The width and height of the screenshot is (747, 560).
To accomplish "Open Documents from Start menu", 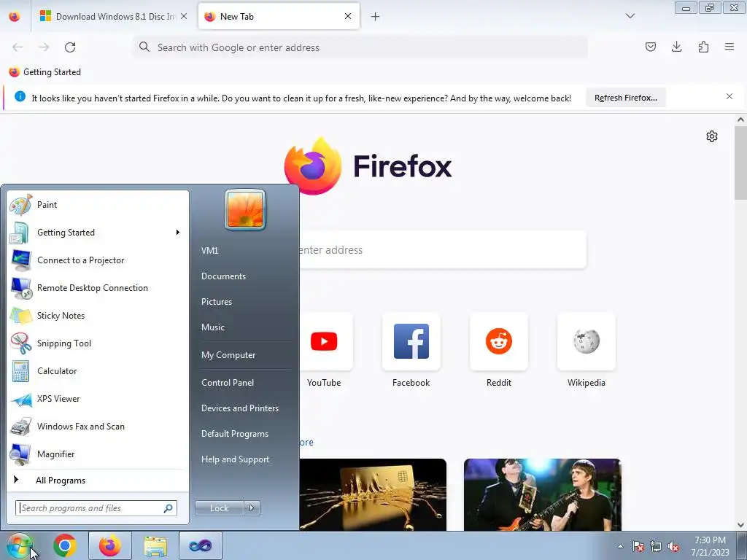I will (x=223, y=276).
